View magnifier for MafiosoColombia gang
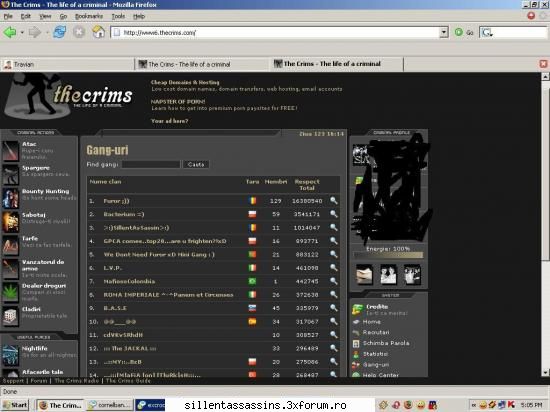 click(x=334, y=281)
